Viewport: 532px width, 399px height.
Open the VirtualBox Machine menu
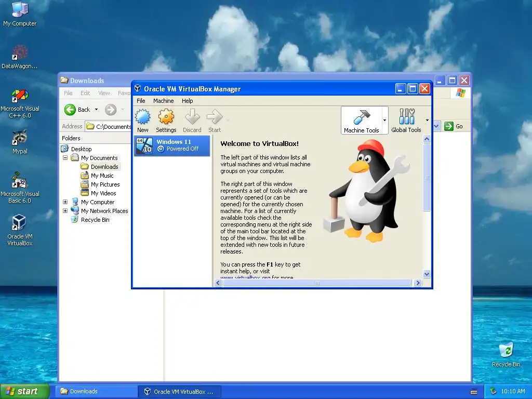click(164, 101)
